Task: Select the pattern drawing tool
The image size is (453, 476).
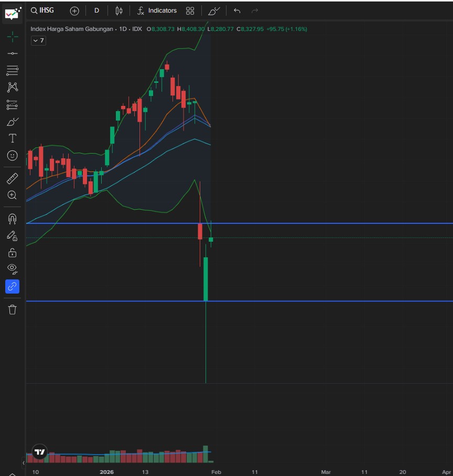Action: (13, 88)
